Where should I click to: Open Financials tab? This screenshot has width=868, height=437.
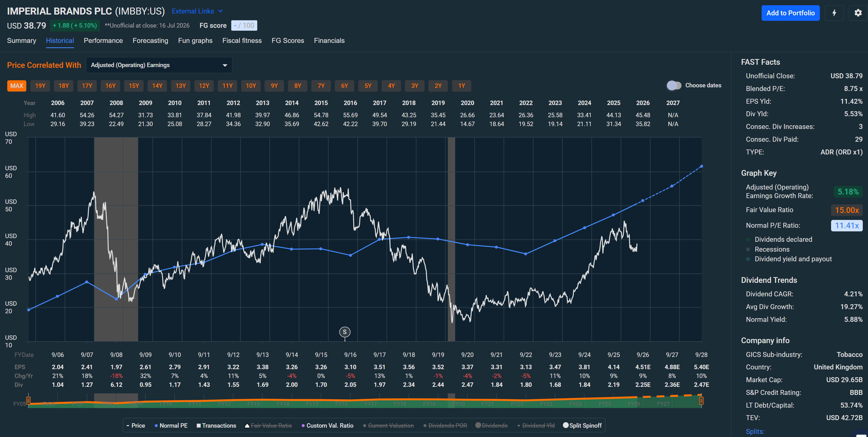(x=329, y=40)
